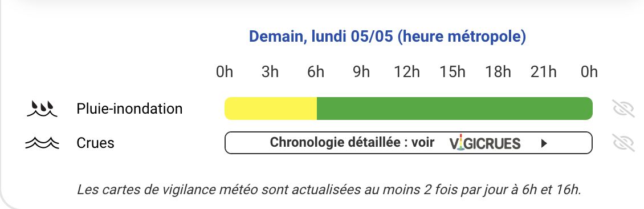This screenshot has height=209, width=644.
Task: Toggle visibility of the Crues row
Action: point(624,143)
